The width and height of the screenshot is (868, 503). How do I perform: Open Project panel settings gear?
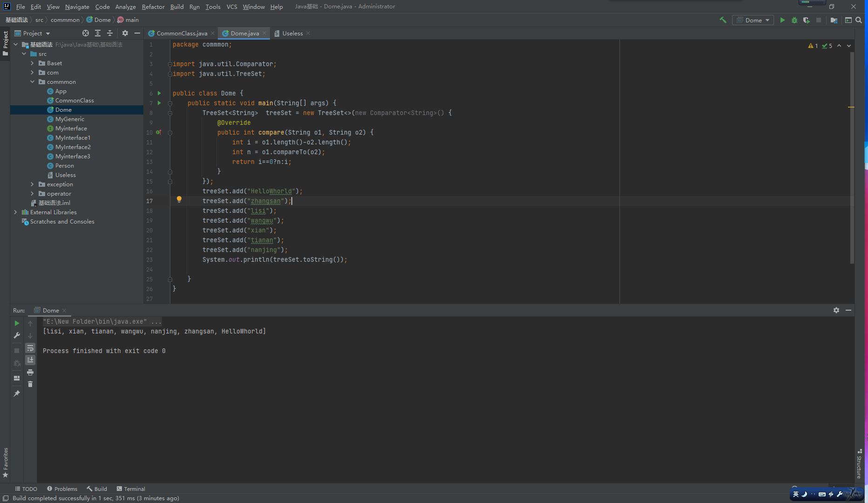[125, 33]
